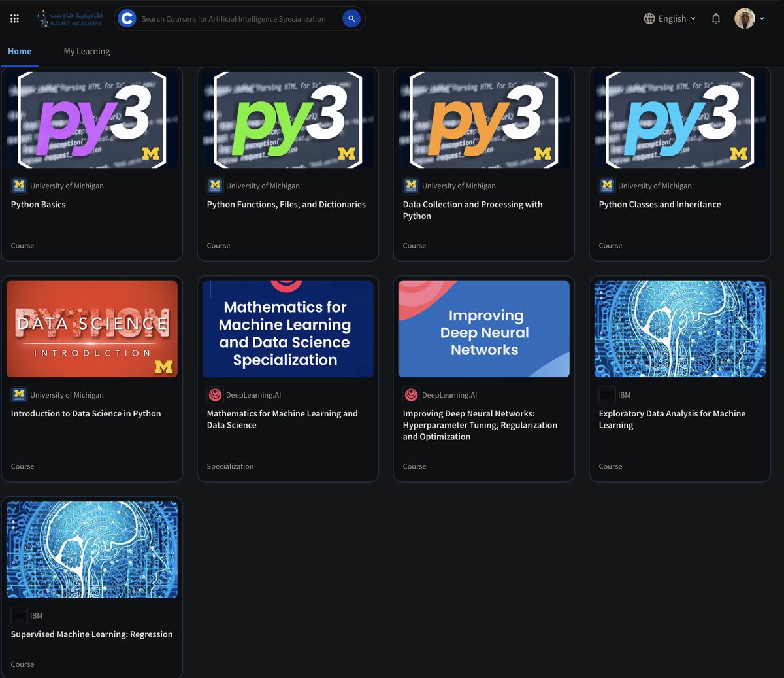This screenshot has width=784, height=678.
Task: Click the blue search magnifier button
Action: [x=351, y=19]
